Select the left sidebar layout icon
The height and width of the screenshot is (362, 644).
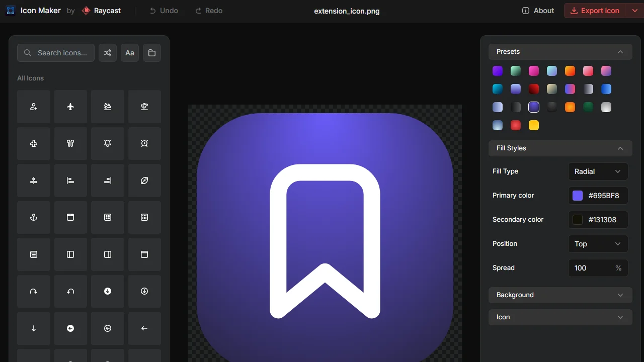[x=70, y=254]
